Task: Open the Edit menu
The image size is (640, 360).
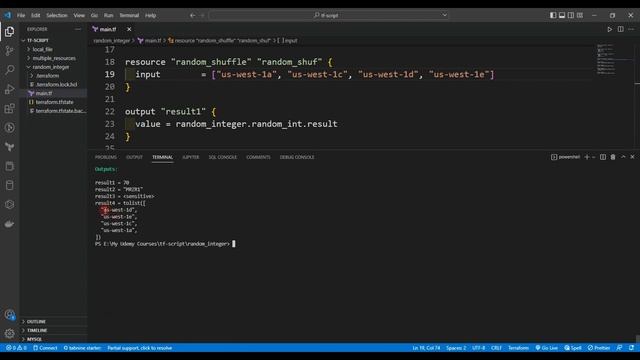Action: tap(36, 16)
